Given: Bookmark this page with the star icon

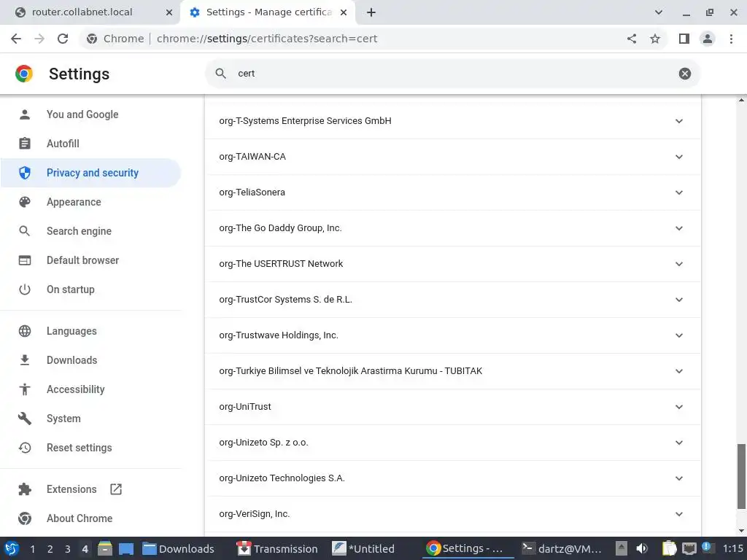Looking at the screenshot, I should (x=655, y=39).
